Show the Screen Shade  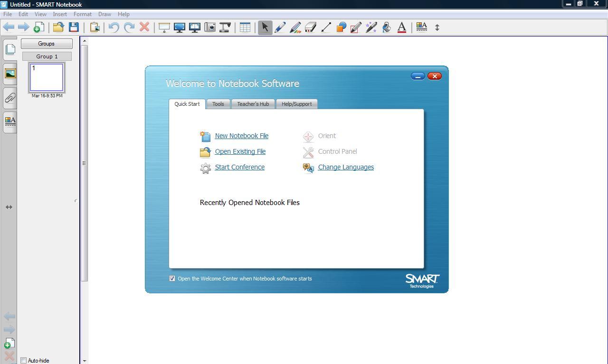pyautogui.click(x=164, y=27)
